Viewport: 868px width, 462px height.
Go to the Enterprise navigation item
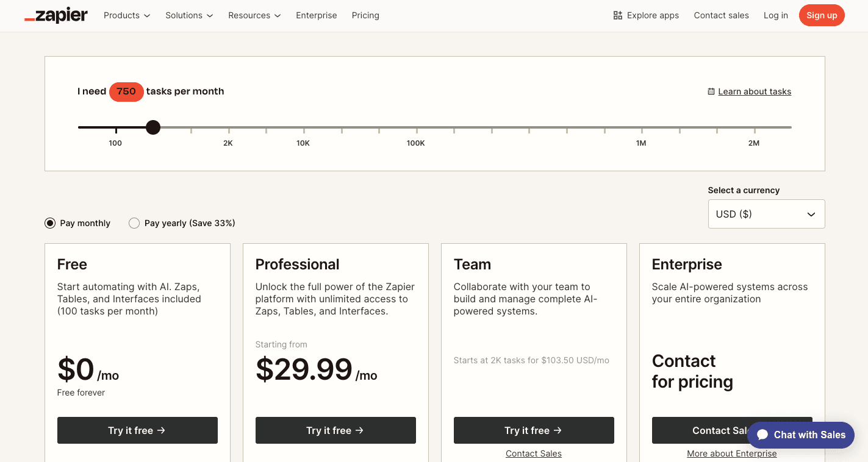pos(316,15)
